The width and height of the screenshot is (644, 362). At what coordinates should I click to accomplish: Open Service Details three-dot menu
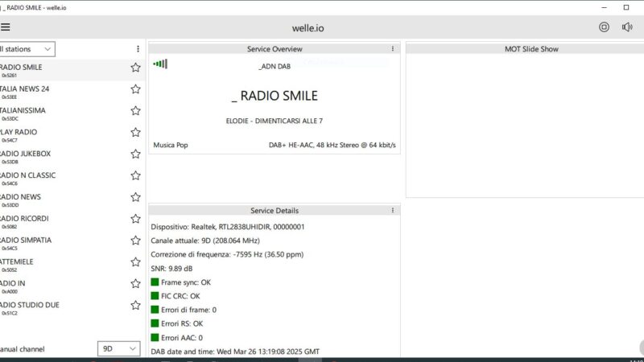click(x=393, y=210)
